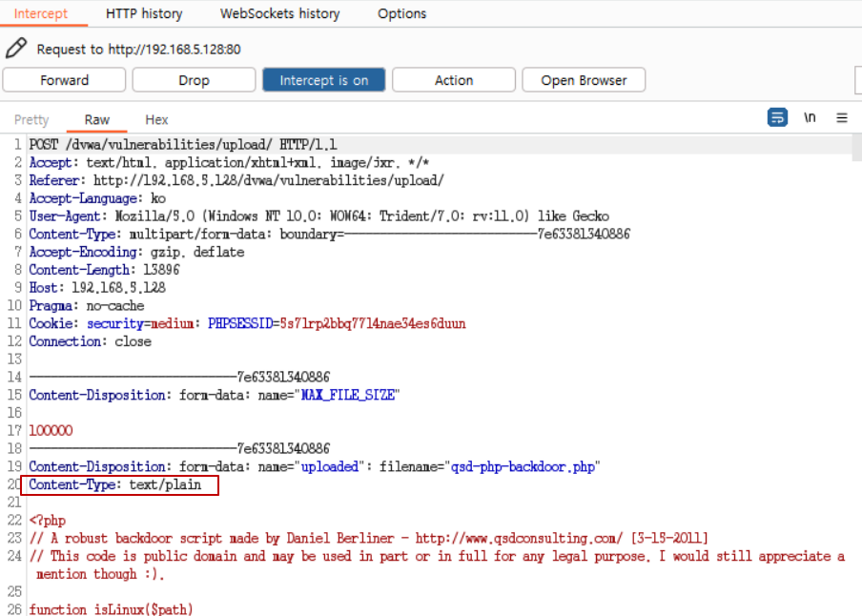Click the public domain comment line
The height and width of the screenshot is (616, 862).
point(437,565)
